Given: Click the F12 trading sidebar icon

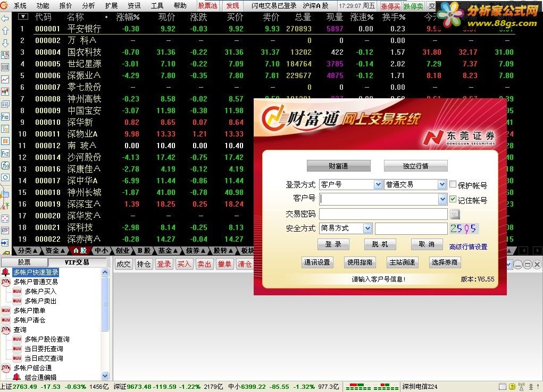Looking at the screenshot, I should 5,154.
